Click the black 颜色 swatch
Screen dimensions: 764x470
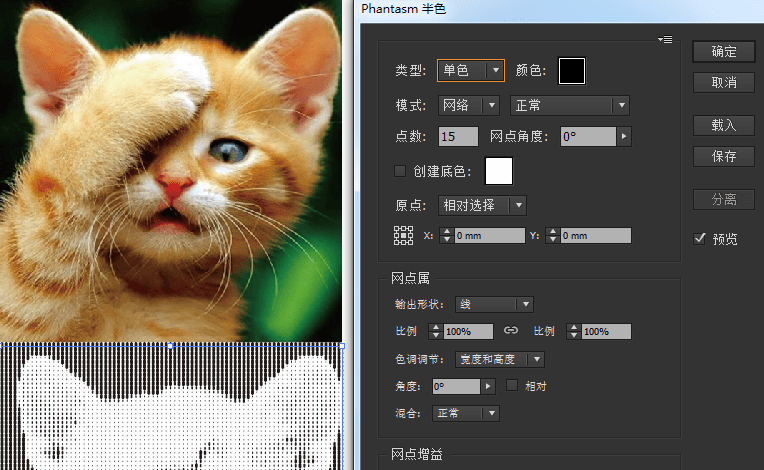point(572,71)
